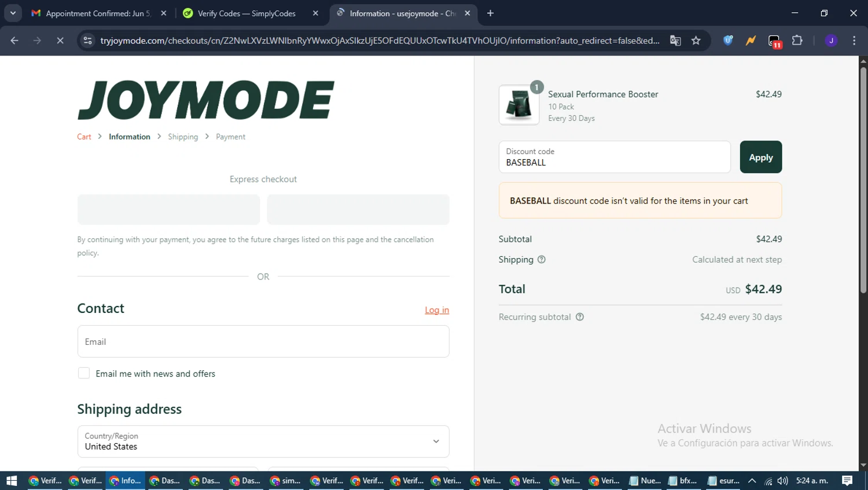The width and height of the screenshot is (868, 490).
Task: Select the Information breadcrumb step
Action: [130, 137]
